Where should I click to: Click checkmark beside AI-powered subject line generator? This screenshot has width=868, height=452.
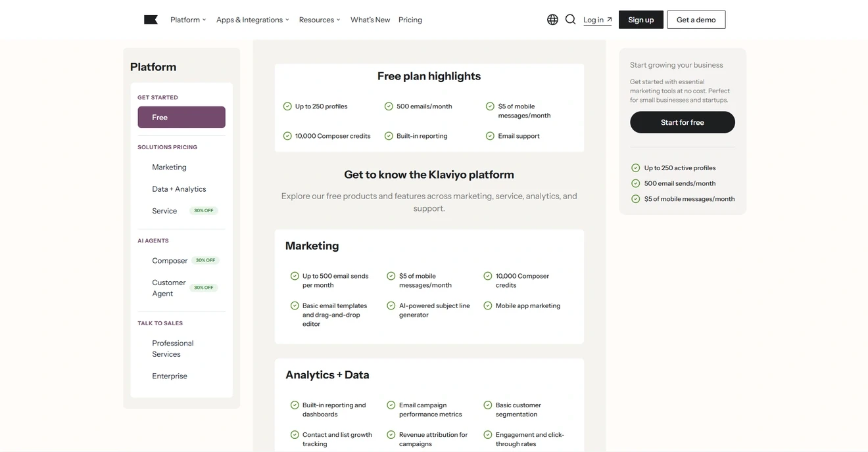[x=391, y=305]
